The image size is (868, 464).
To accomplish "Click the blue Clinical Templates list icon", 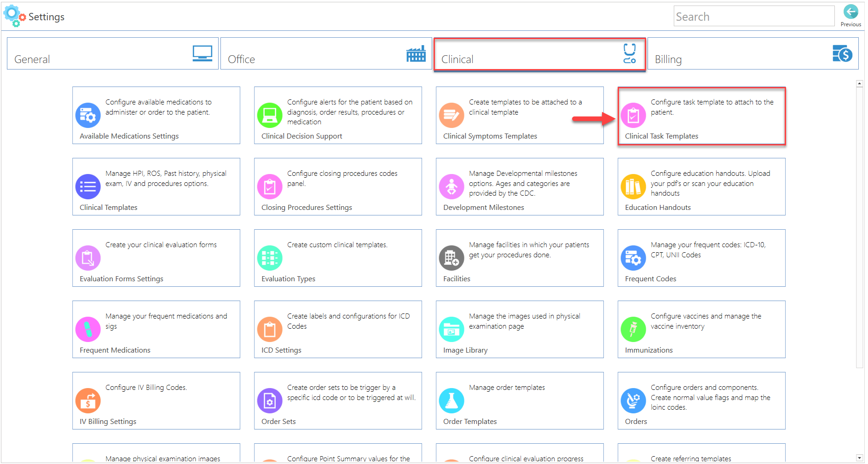I will [x=88, y=186].
